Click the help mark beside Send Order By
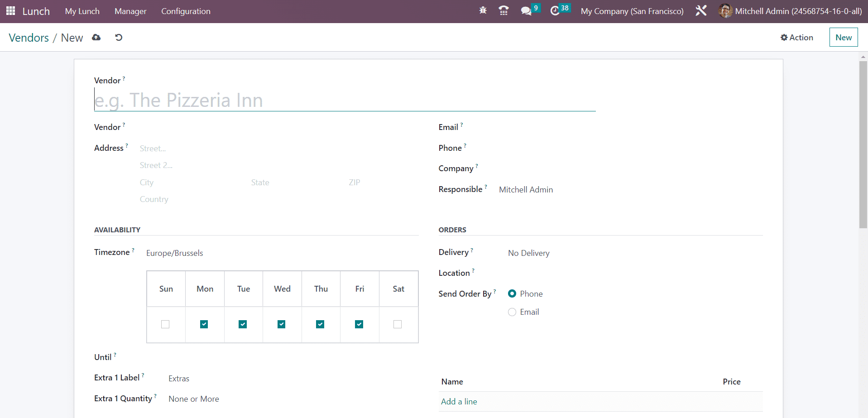The height and width of the screenshot is (418, 868). (495, 291)
